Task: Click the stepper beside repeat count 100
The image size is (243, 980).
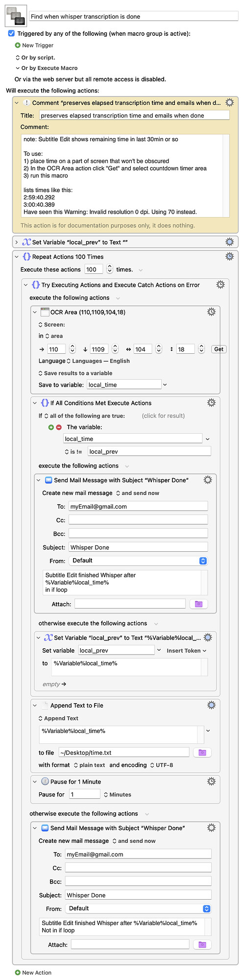Action: point(110,269)
